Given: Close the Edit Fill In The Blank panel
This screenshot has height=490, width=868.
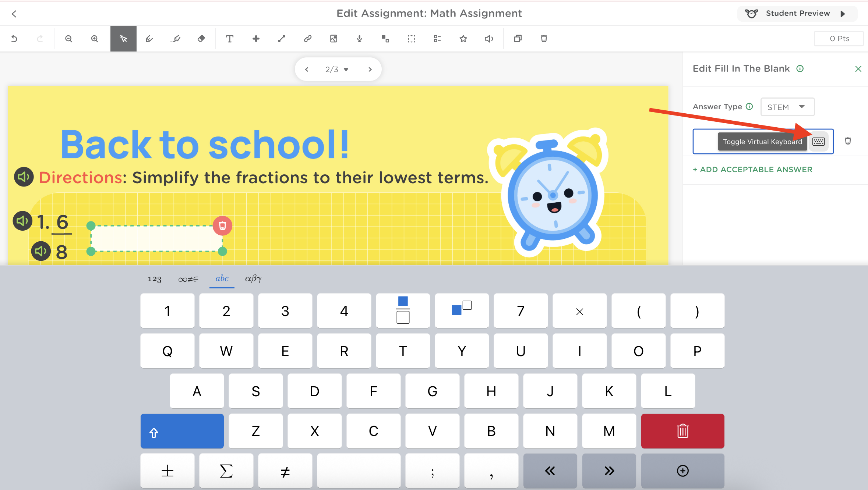Looking at the screenshot, I should 858,69.
